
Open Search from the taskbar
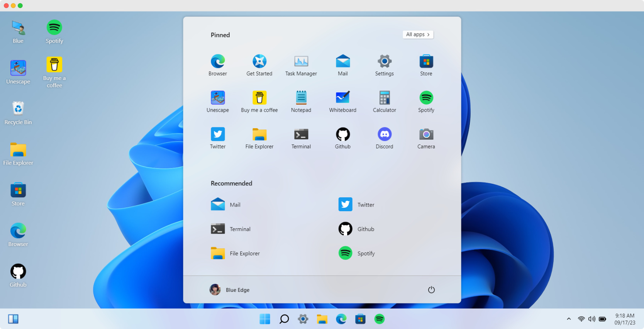point(284,319)
